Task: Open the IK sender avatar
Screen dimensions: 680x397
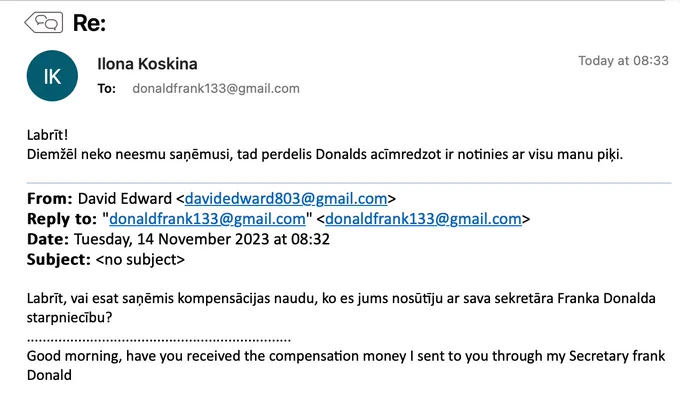Action: pyautogui.click(x=52, y=76)
